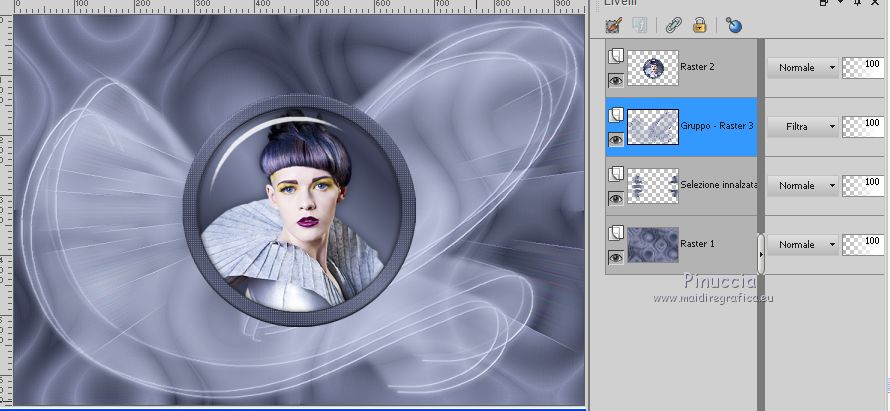Click opacity slider of Raster 2 layer

click(x=863, y=68)
